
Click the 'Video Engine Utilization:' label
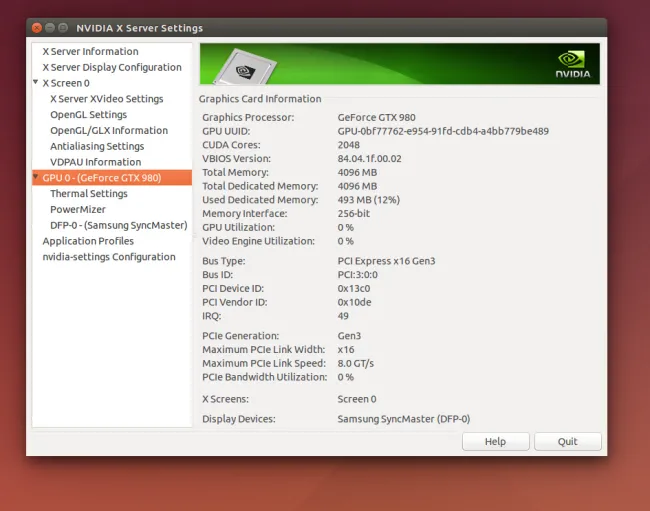[259, 241]
